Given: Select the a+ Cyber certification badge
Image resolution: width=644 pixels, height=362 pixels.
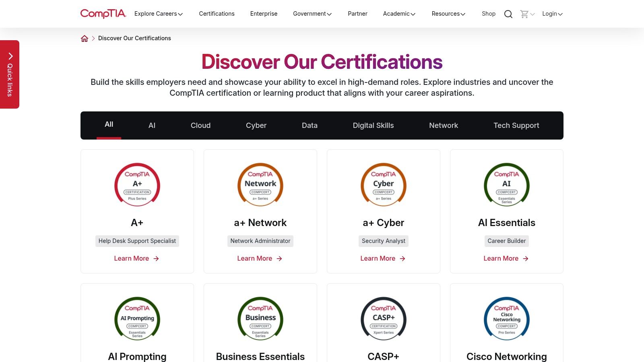Looking at the screenshot, I should point(383,185).
